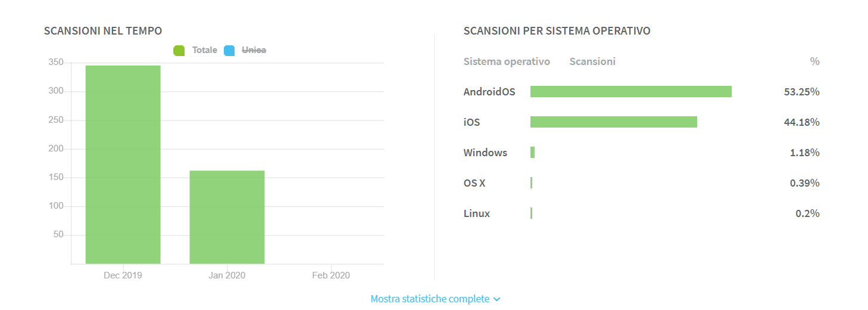This screenshot has height=310, width=868.
Task: Click the blue Unica legend swatch
Action: 230,51
